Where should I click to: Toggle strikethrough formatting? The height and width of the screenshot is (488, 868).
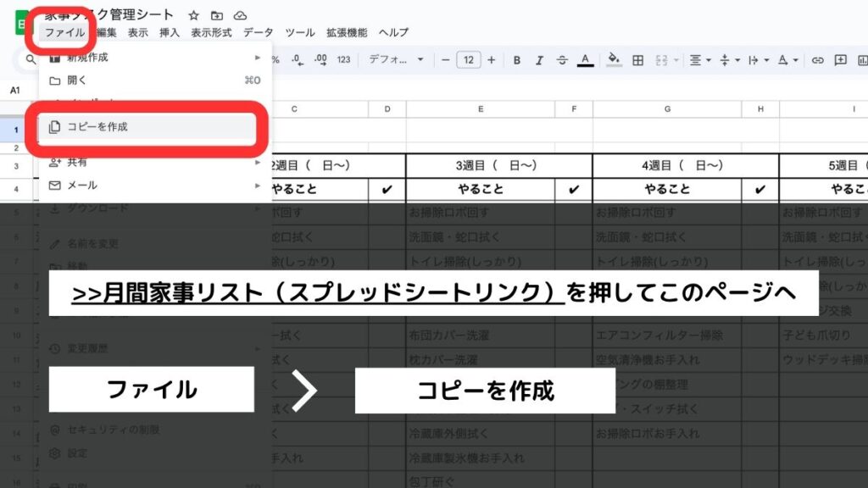tap(562, 60)
